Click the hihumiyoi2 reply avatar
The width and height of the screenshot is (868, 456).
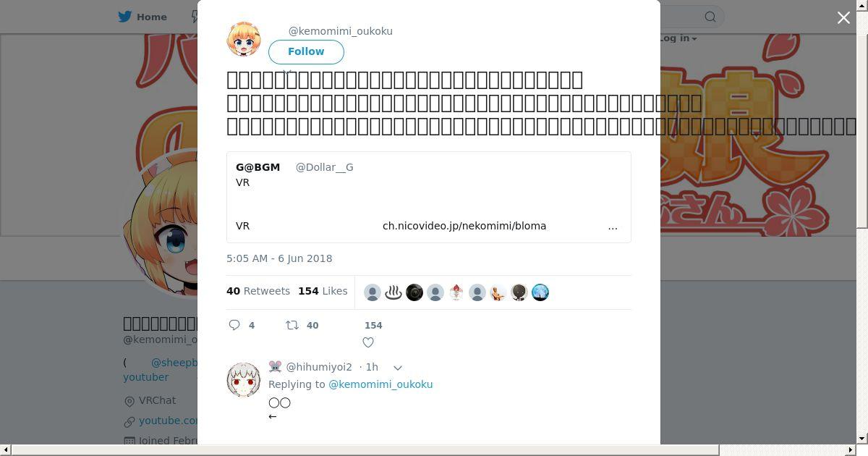(x=244, y=379)
